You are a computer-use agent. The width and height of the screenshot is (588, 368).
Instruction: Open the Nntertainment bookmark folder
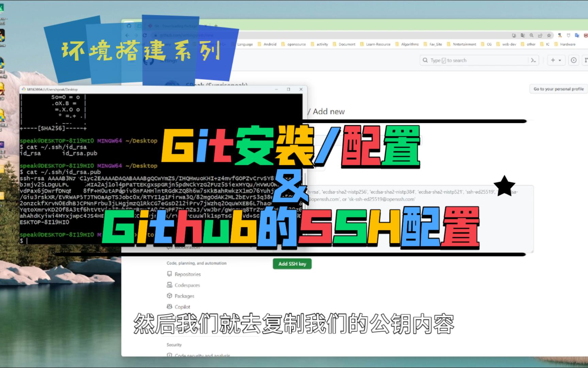click(x=461, y=44)
